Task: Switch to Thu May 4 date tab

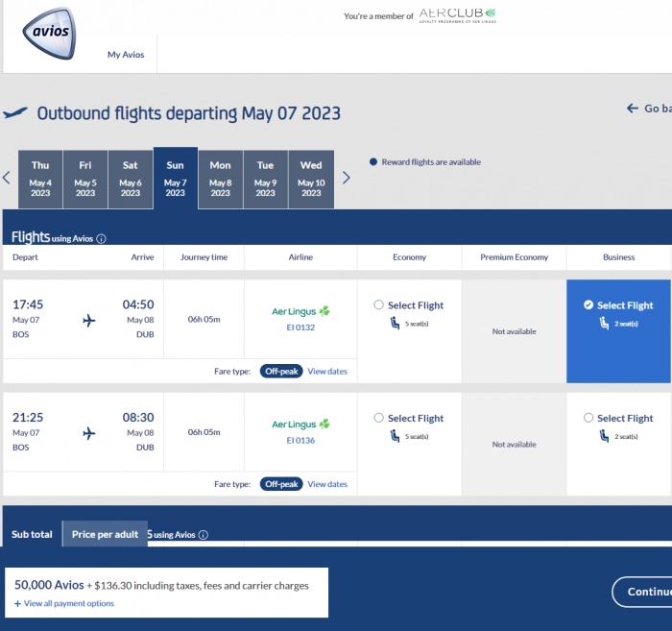Action: [40, 180]
